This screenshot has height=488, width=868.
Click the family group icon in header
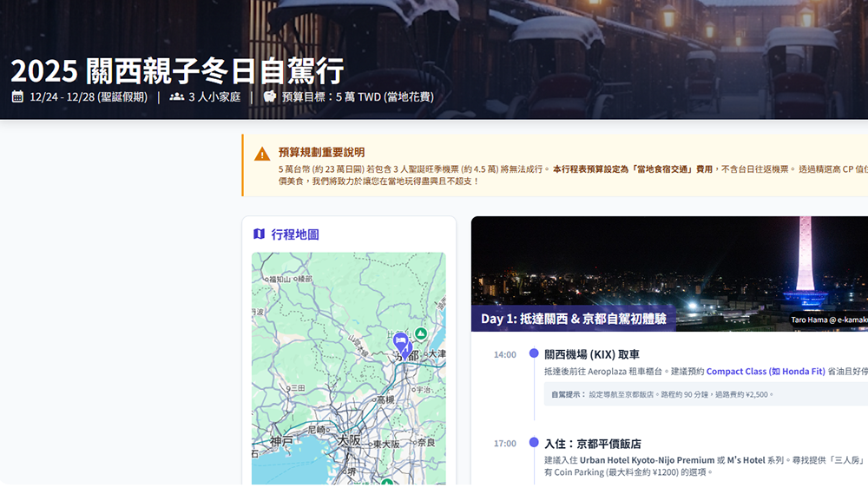coord(177,96)
